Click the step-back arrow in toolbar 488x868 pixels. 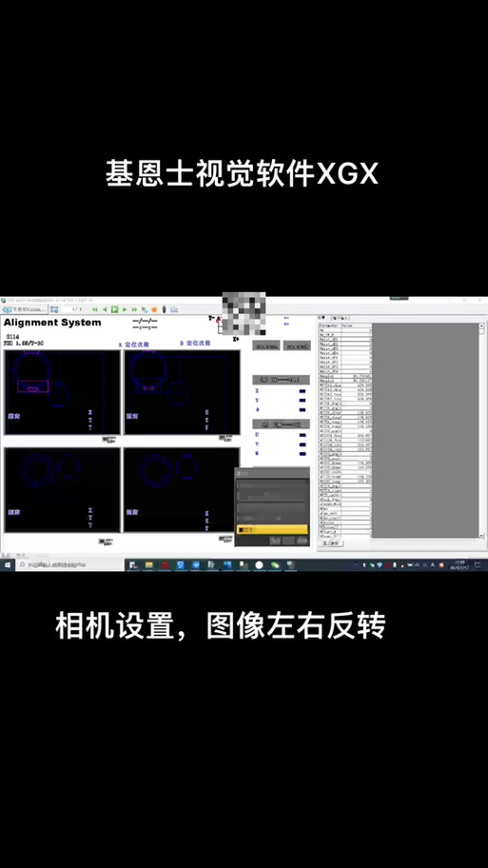pyautogui.click(x=105, y=309)
